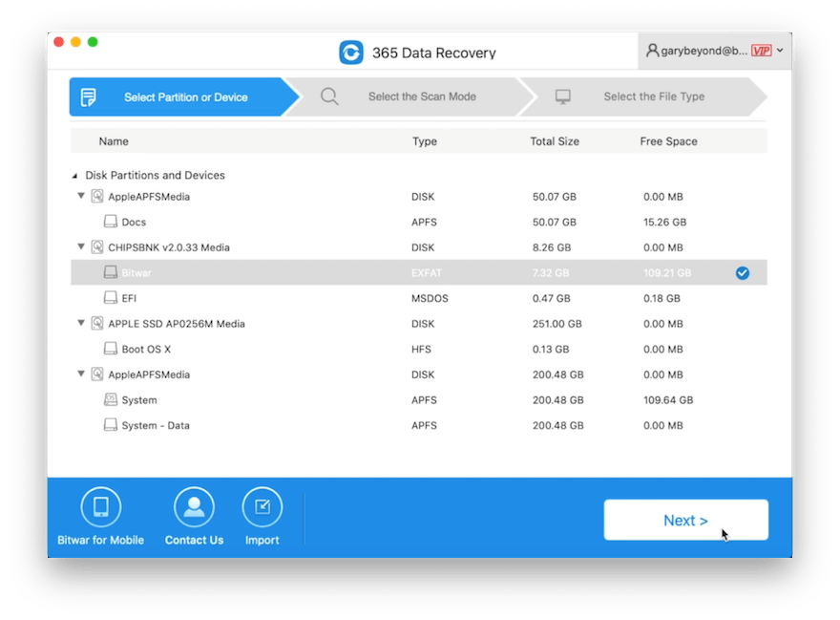Click the drive icon next to Bitwar
This screenshot has width=840, height=620.
111,272
